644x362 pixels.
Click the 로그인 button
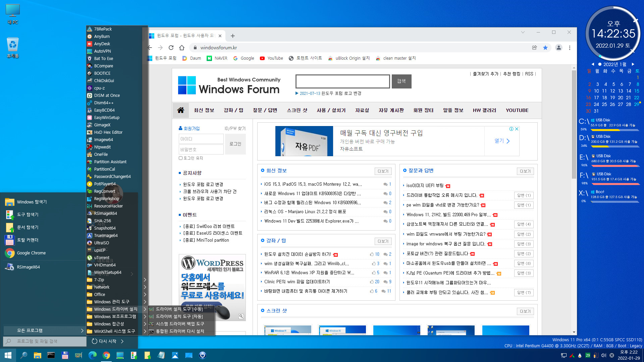(235, 144)
